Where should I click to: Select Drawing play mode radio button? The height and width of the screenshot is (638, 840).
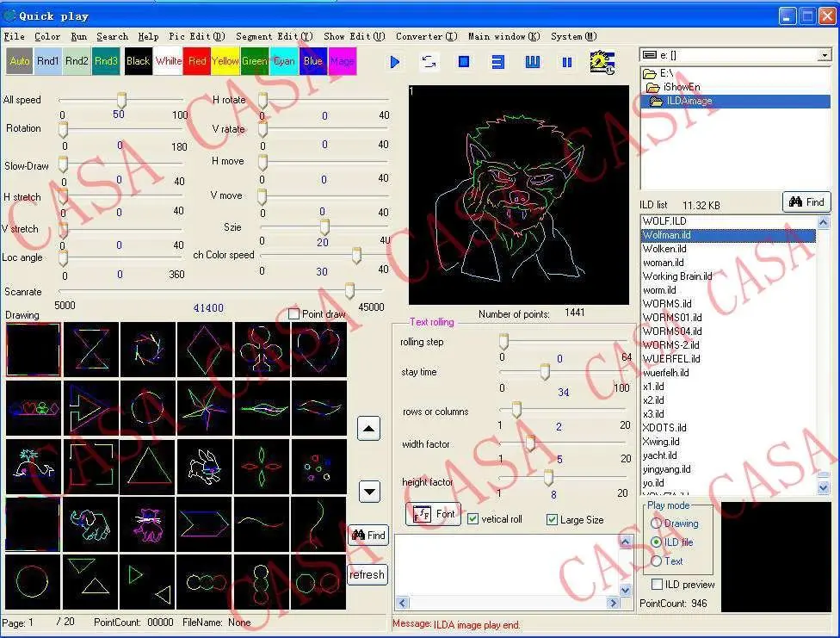tap(656, 523)
